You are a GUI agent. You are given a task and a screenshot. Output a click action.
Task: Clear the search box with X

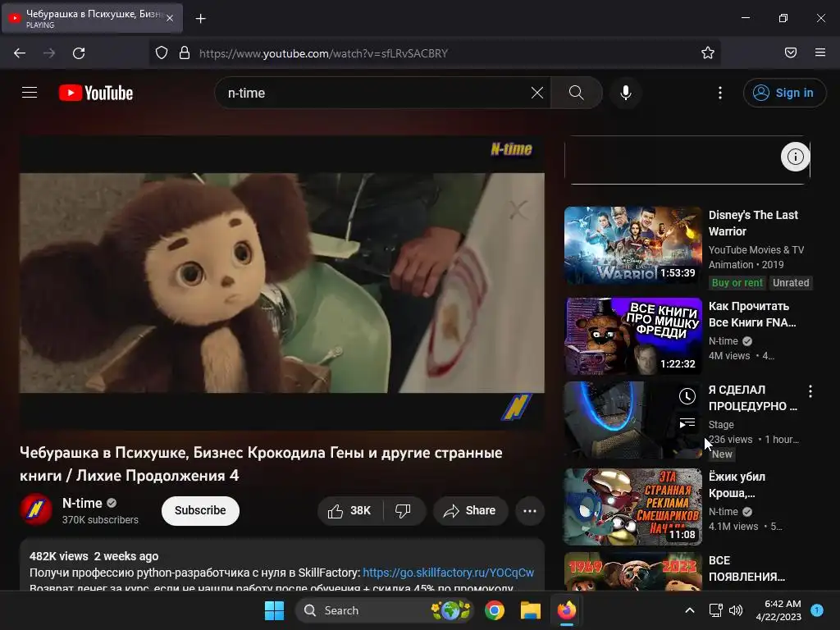pos(536,93)
